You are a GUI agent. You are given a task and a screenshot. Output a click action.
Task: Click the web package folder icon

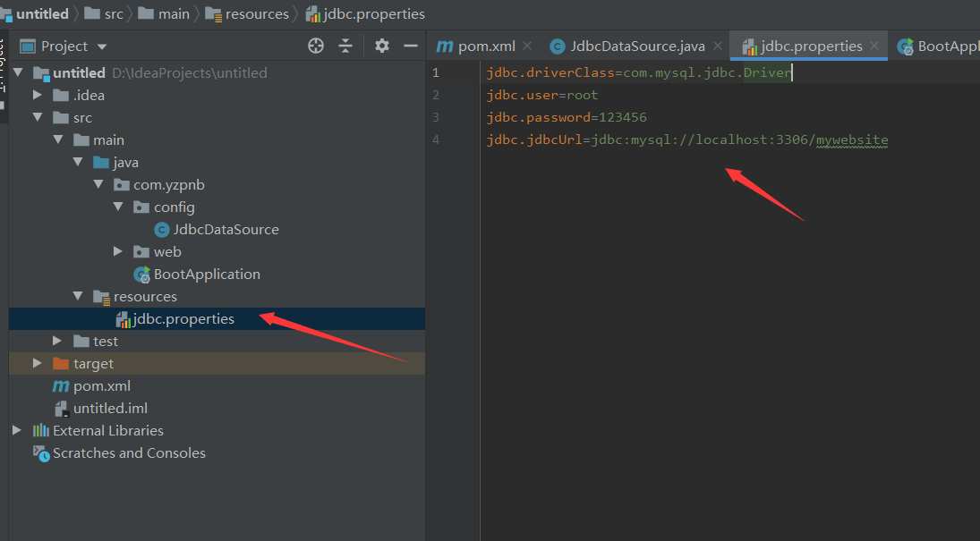pyautogui.click(x=141, y=252)
